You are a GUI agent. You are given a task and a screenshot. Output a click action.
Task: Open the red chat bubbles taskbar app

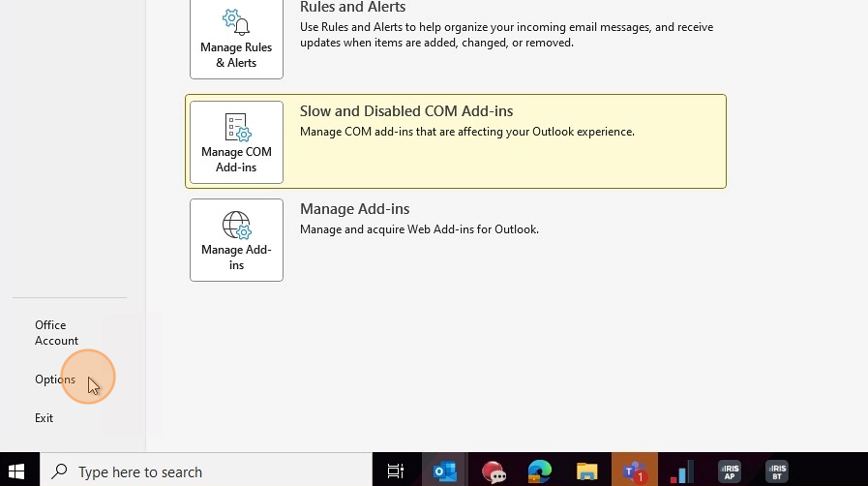[494, 472]
